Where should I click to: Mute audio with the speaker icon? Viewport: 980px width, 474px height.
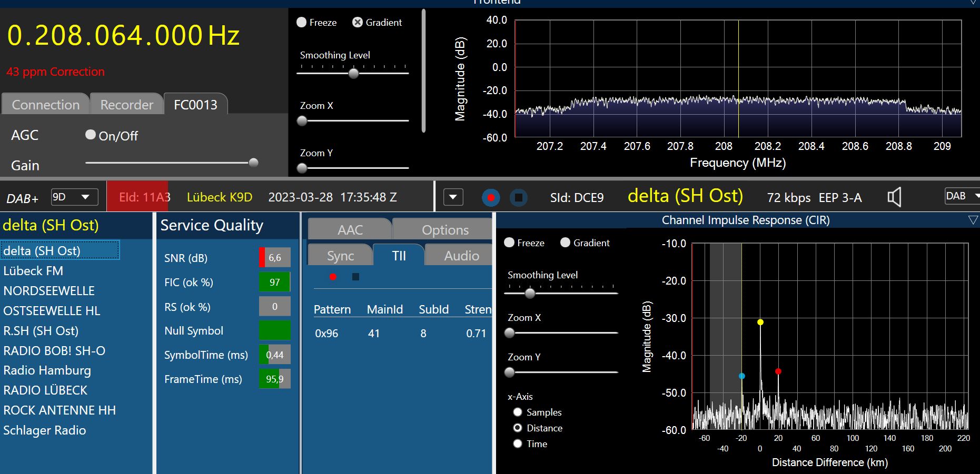pos(894,197)
